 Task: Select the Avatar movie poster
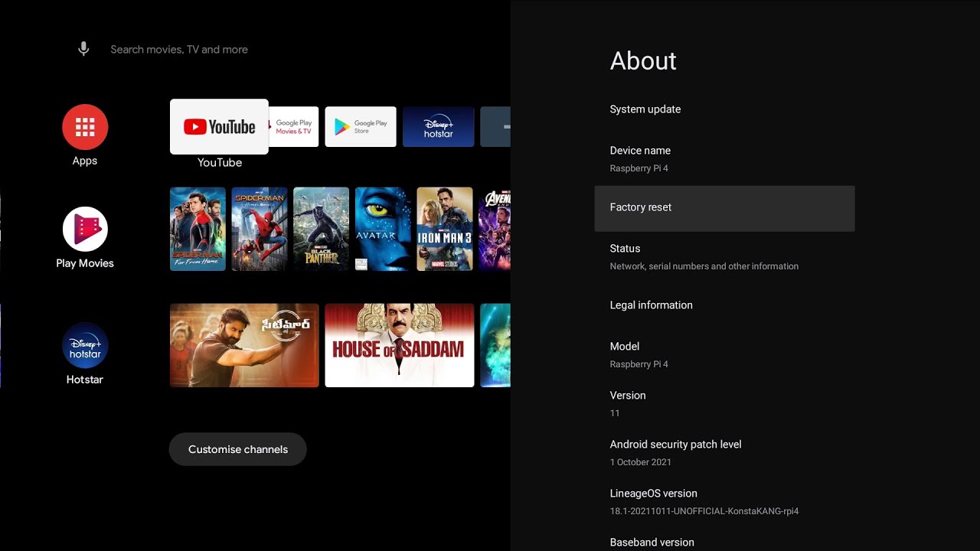click(383, 229)
